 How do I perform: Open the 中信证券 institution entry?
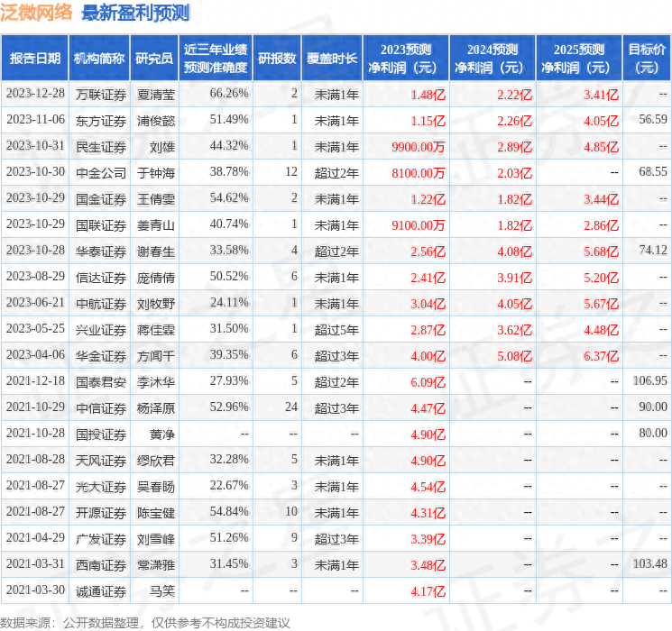click(100, 408)
